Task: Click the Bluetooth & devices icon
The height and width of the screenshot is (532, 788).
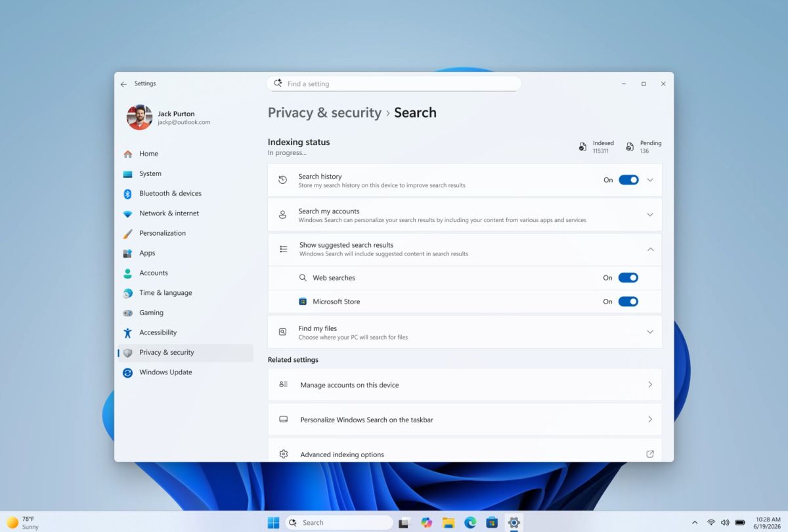Action: coord(127,194)
